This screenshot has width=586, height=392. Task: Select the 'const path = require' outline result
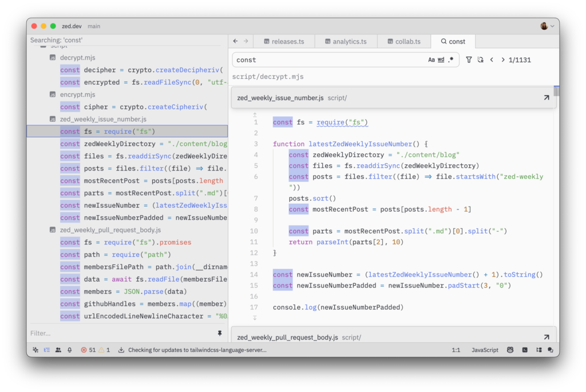tap(127, 255)
